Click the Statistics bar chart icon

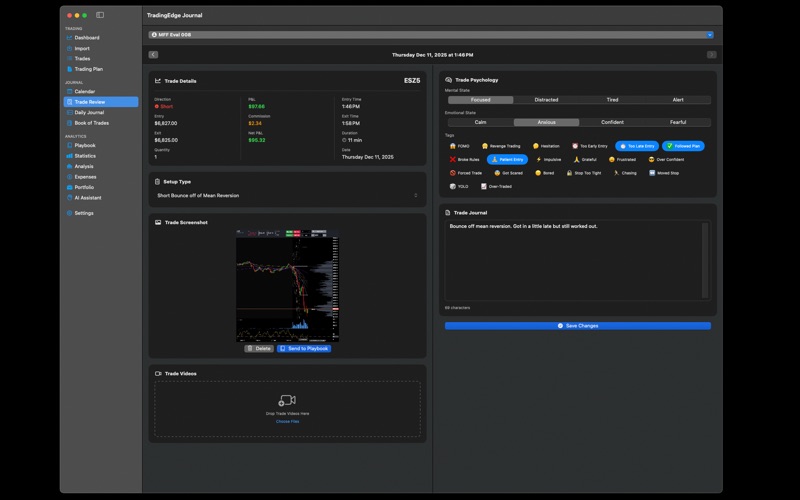click(x=69, y=156)
